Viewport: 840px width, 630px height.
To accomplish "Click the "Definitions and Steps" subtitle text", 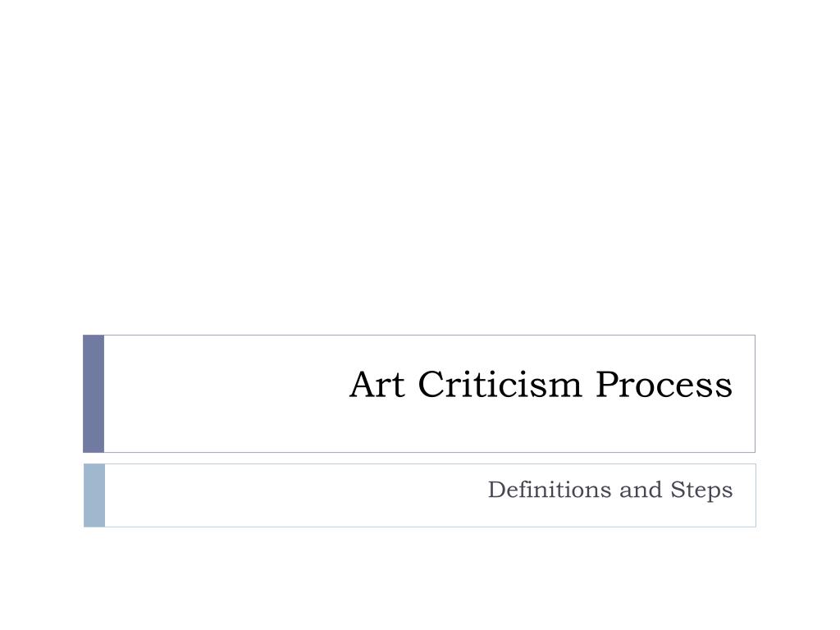I will (610, 491).
